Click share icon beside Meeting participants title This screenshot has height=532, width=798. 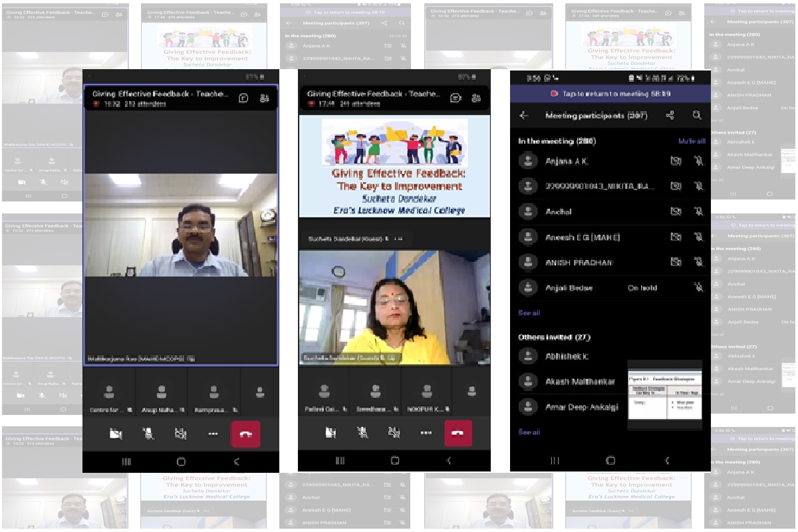coord(670,116)
